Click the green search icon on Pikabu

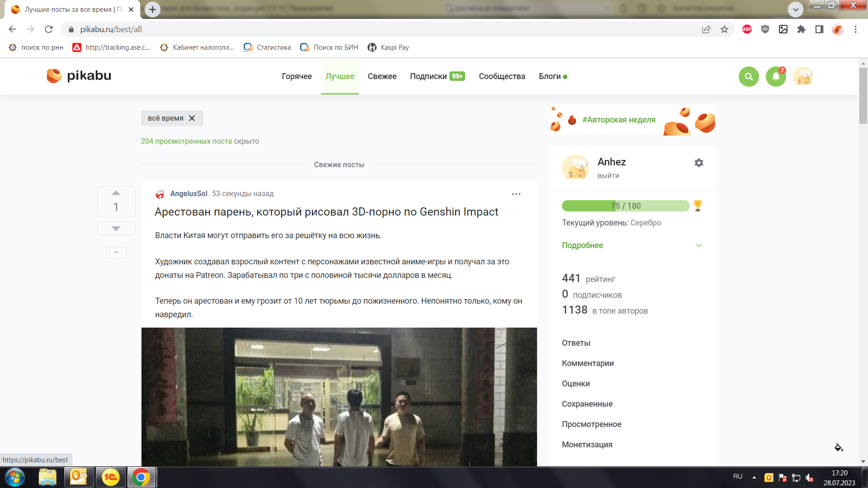(749, 76)
